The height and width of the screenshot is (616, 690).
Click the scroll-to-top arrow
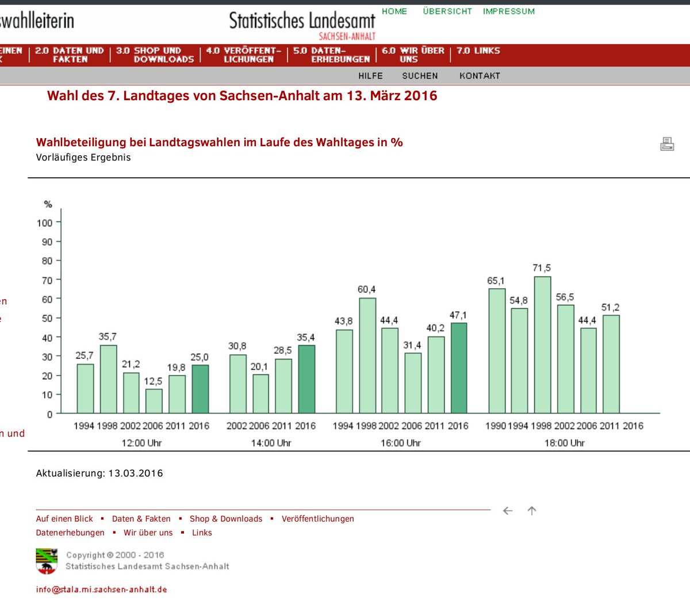coord(532,510)
